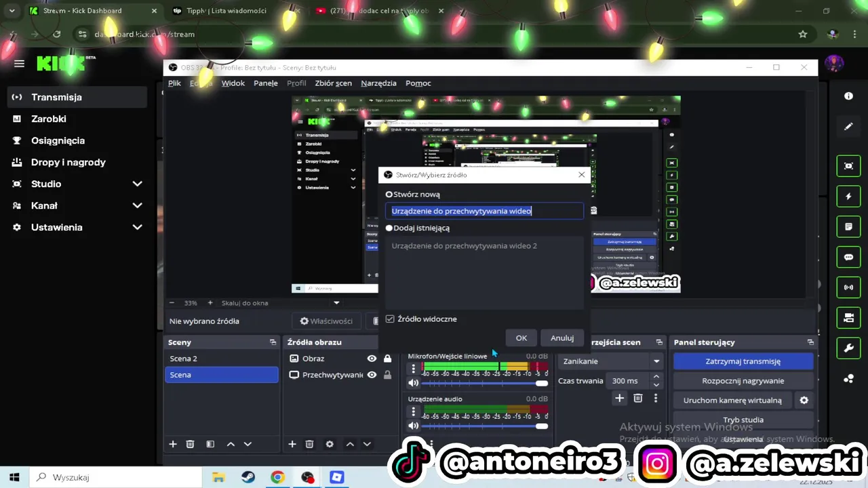Viewport: 868px width, 488px height.
Task: Lock the Przechwytywanie source
Action: pos(387,375)
